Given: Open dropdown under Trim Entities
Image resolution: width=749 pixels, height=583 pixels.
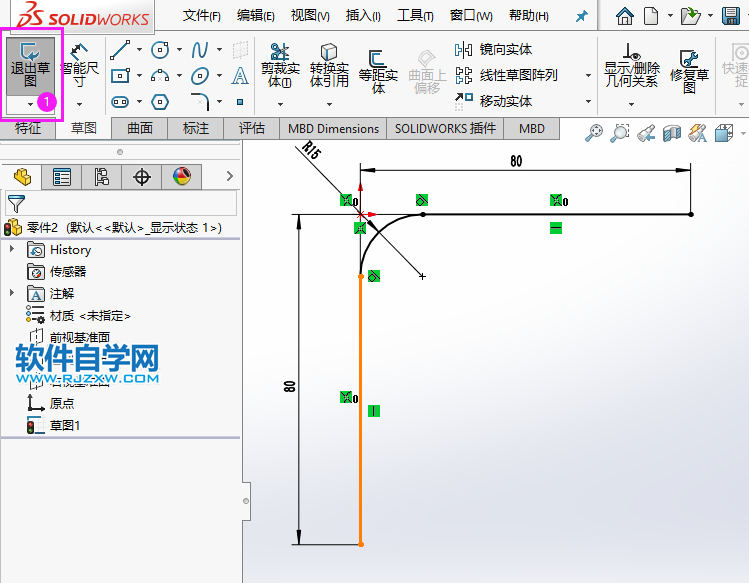Looking at the screenshot, I should click(x=280, y=104).
